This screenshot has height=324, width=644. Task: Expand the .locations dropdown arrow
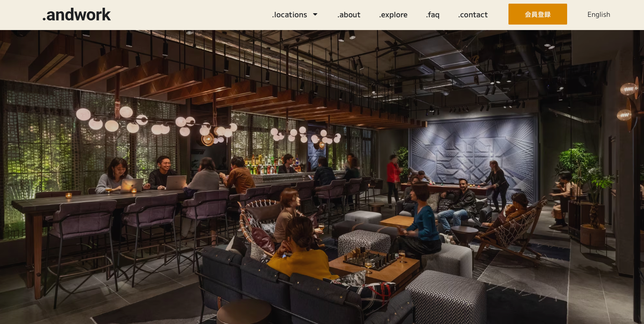pos(315,15)
